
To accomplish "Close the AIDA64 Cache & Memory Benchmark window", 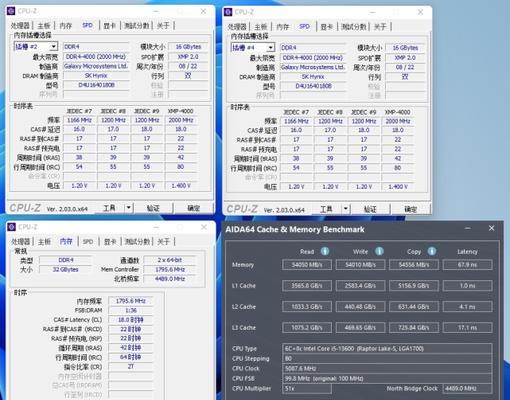I will [491, 228].
